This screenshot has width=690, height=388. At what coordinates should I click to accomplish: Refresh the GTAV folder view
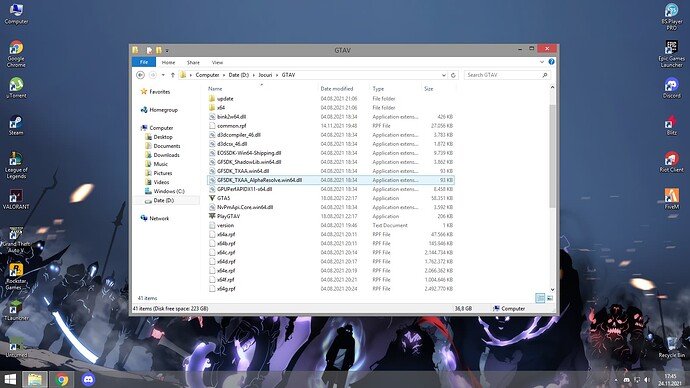453,75
